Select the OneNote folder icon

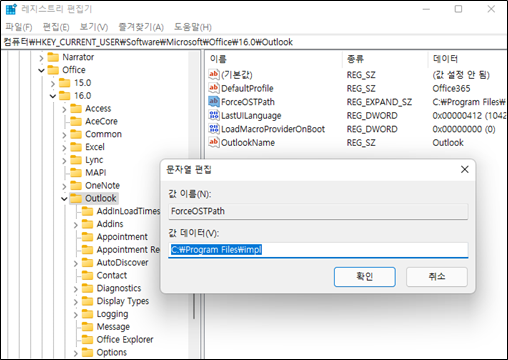click(x=76, y=186)
